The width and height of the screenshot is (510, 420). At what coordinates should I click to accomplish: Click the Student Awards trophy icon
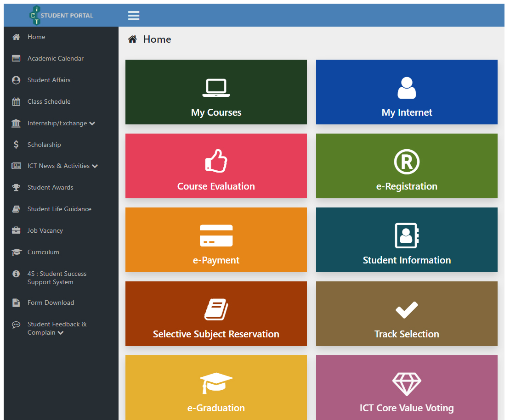16,187
